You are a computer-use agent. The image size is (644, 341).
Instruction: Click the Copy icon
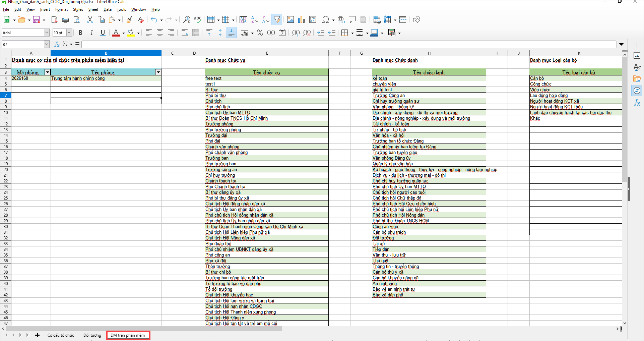pos(101,20)
